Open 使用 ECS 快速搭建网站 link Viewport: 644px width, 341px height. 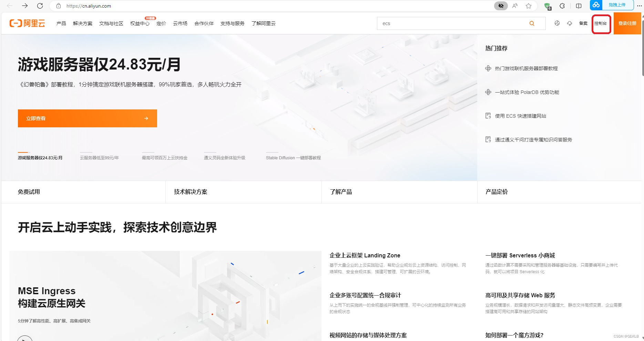(521, 116)
